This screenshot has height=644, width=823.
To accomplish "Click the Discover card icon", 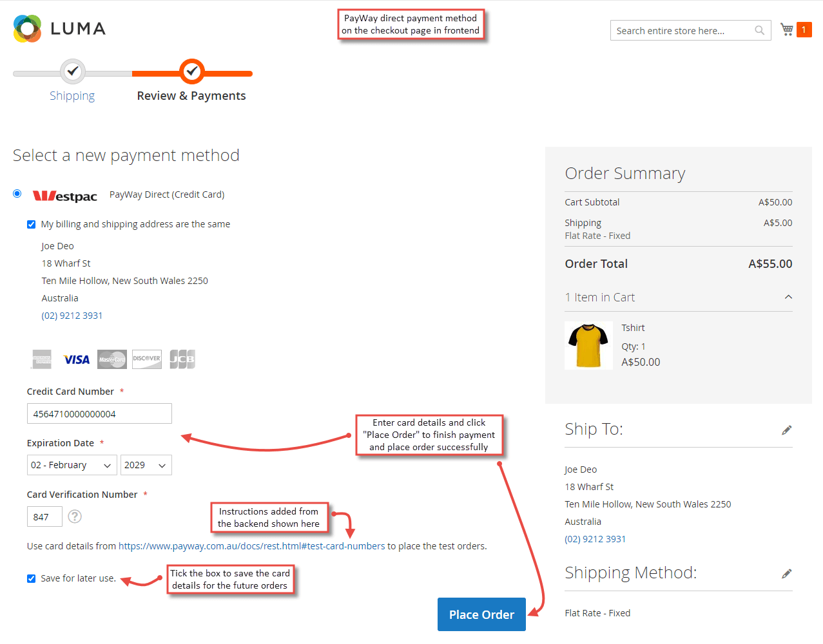I will [147, 359].
